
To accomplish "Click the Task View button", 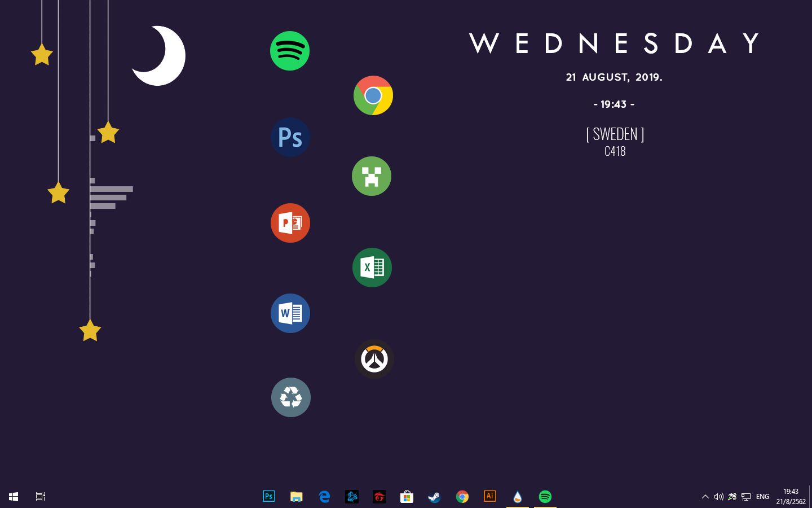I will (x=41, y=497).
